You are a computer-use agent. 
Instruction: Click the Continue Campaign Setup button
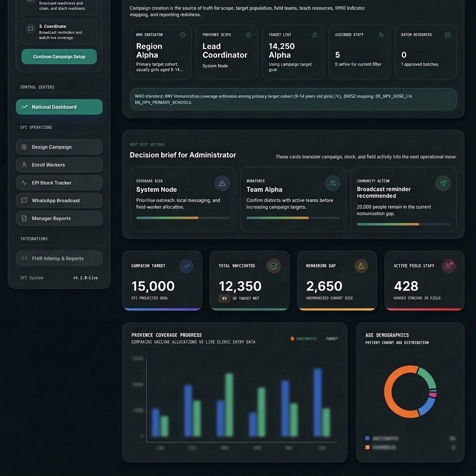[x=59, y=56]
